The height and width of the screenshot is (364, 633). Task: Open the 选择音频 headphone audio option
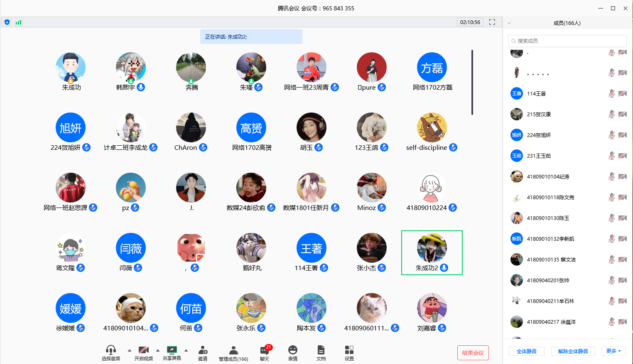[110, 352]
